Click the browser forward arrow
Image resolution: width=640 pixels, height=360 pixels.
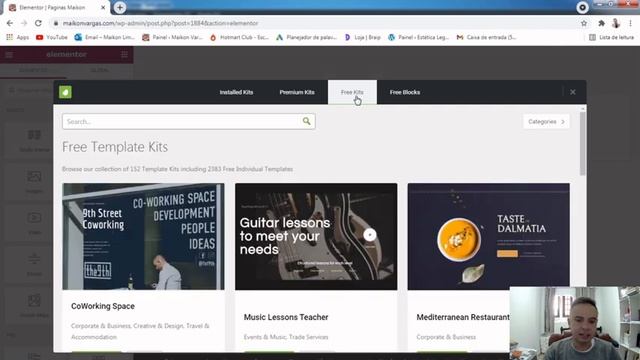click(x=24, y=23)
